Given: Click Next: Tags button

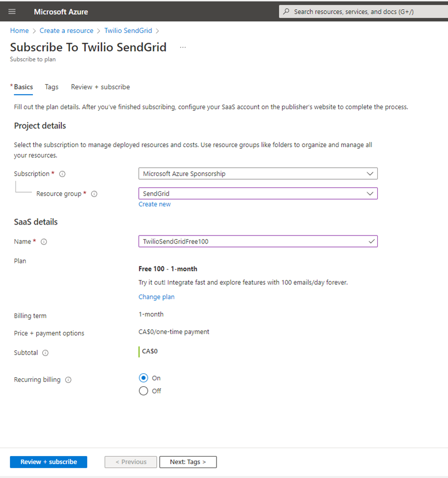Looking at the screenshot, I should click(188, 462).
